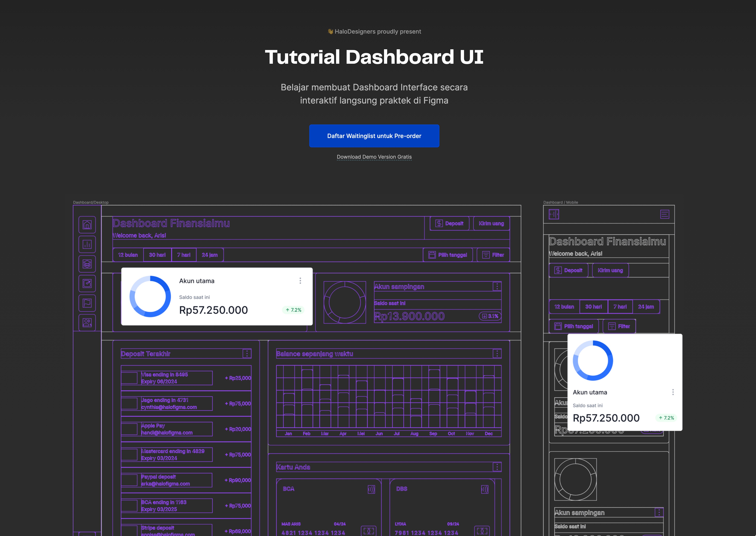Click the Paypal deposit row
This screenshot has width=756, height=536.
pos(186,480)
